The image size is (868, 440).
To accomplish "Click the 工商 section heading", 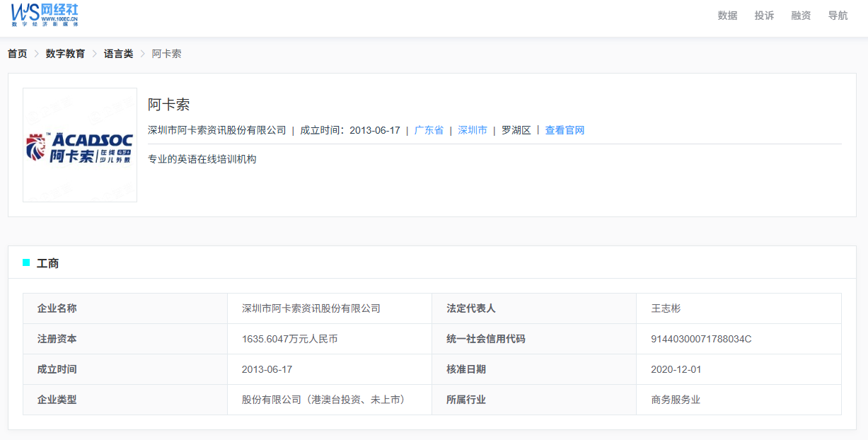I will 47,263.
